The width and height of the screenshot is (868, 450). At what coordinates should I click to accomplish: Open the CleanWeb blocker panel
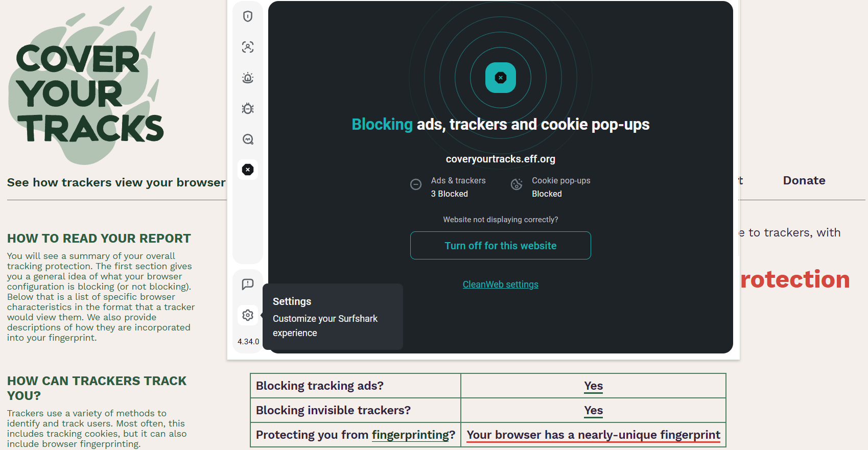point(248,169)
